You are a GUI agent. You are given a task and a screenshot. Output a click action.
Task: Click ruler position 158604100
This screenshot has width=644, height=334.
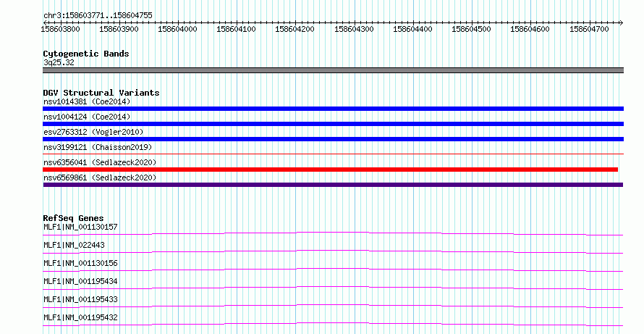236,29
